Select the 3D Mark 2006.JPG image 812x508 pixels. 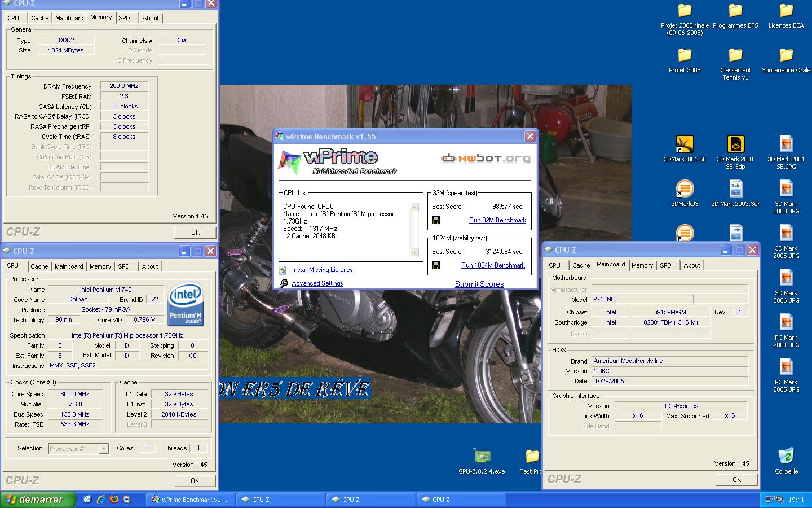click(786, 286)
